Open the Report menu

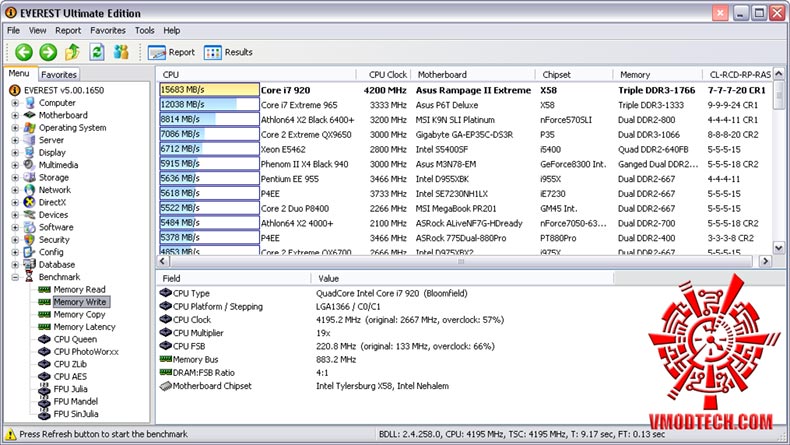tap(68, 30)
